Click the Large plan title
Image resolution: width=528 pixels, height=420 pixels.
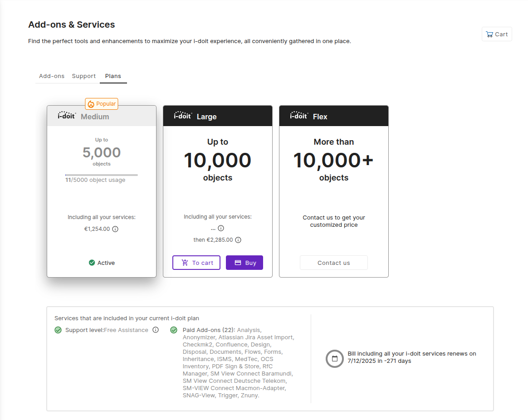pyautogui.click(x=207, y=117)
